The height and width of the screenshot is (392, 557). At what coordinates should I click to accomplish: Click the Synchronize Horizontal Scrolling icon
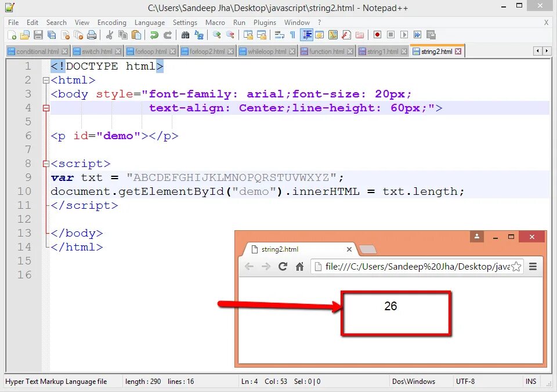(262, 35)
